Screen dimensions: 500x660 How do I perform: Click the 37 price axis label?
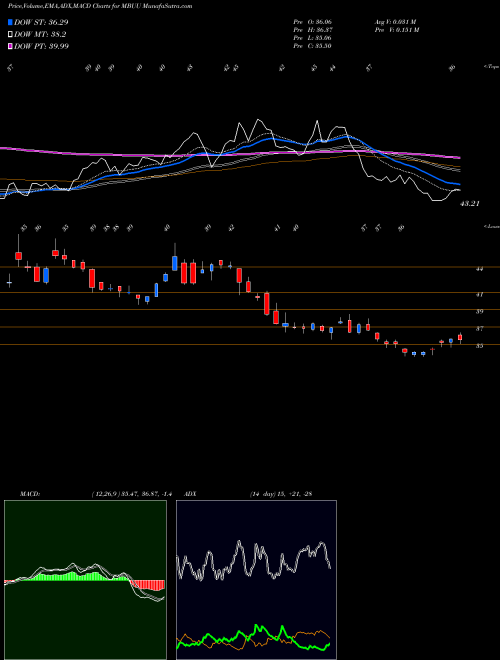point(479,329)
